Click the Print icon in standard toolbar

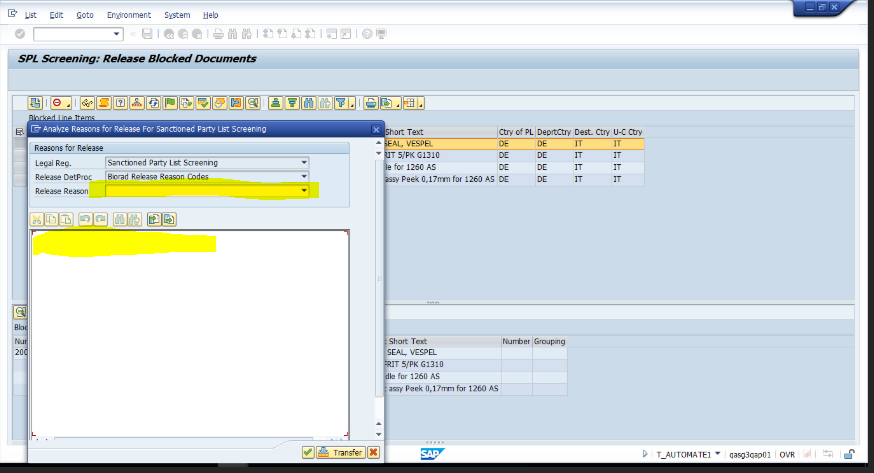218,34
